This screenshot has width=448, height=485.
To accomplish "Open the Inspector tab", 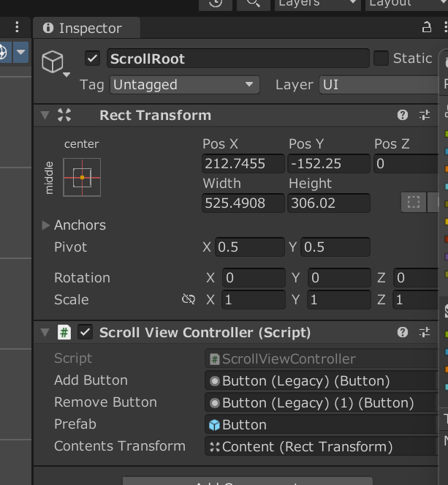I will pyautogui.click(x=86, y=29).
